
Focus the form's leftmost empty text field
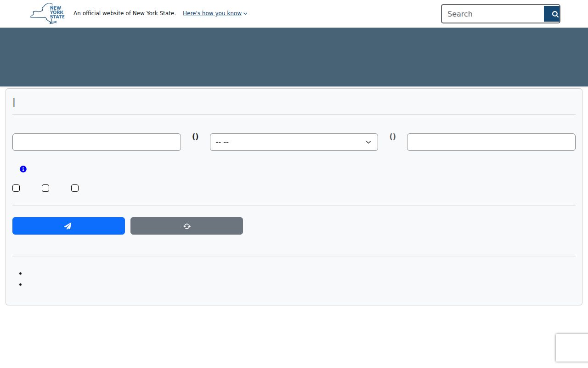point(96,142)
